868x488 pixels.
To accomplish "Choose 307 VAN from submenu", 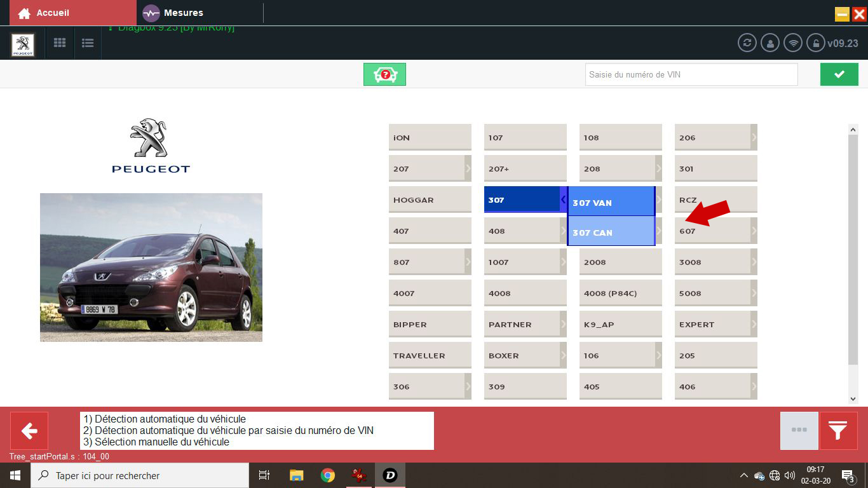I will point(611,202).
